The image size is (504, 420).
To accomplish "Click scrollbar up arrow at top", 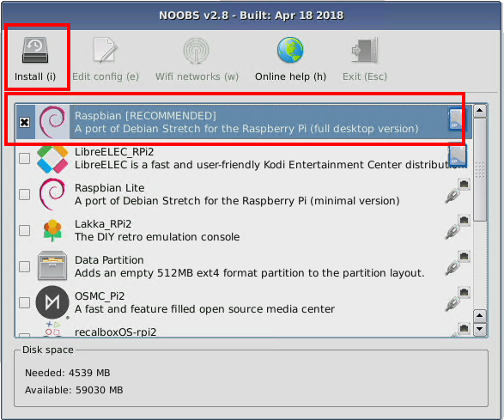I will [x=480, y=111].
